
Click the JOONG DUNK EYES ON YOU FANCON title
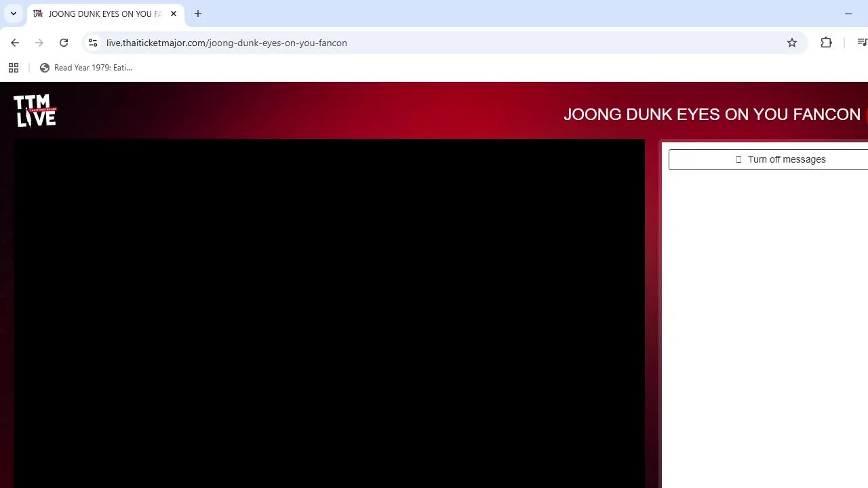[712, 115]
